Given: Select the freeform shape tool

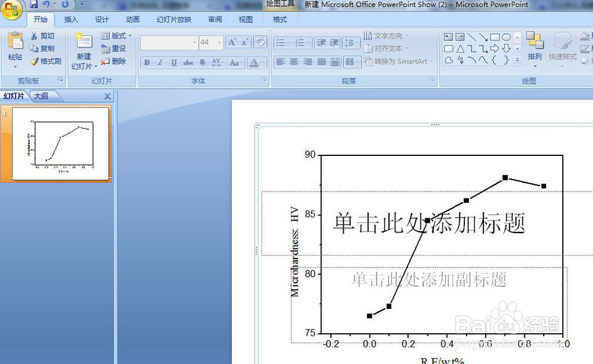Looking at the screenshot, I should 448,60.
